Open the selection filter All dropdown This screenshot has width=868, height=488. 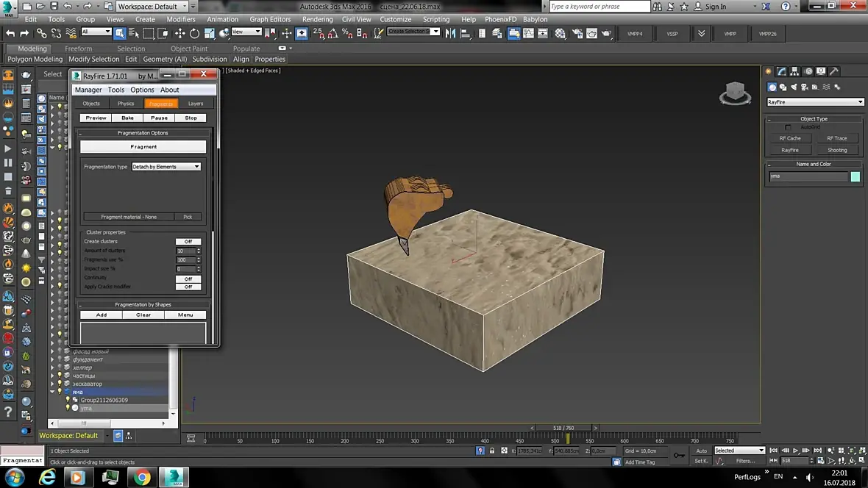point(96,32)
